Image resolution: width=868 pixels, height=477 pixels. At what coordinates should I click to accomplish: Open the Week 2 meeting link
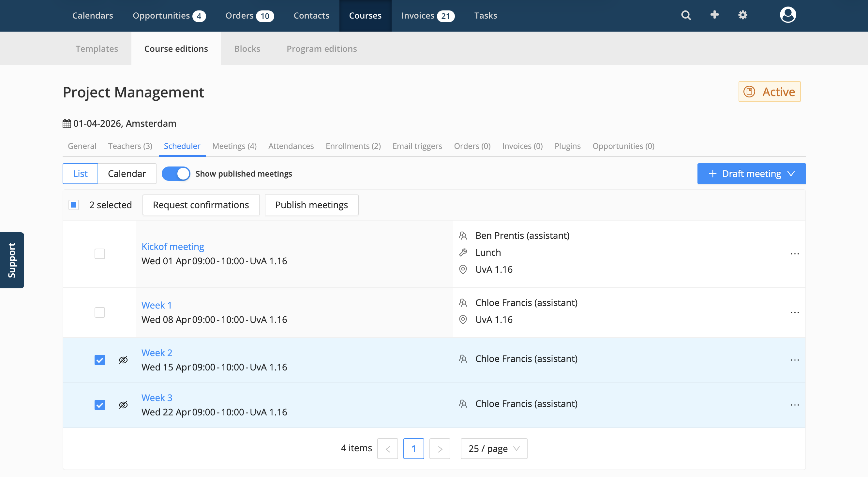tap(157, 353)
